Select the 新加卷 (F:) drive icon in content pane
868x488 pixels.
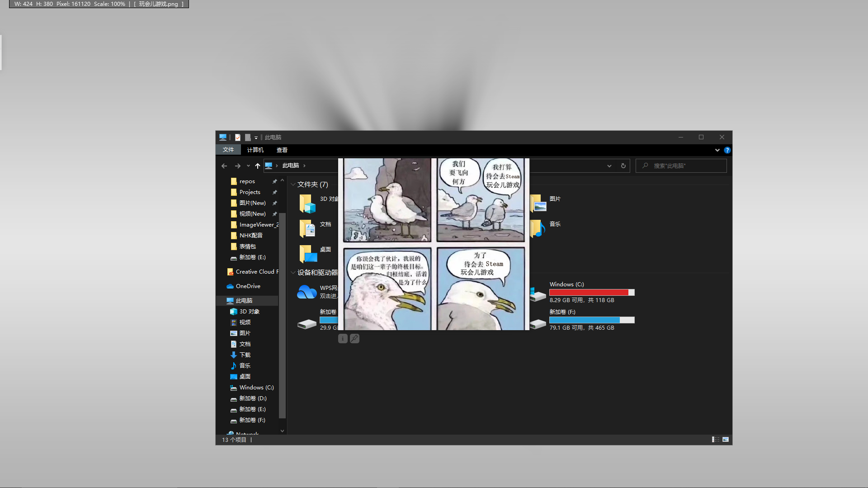[538, 324]
